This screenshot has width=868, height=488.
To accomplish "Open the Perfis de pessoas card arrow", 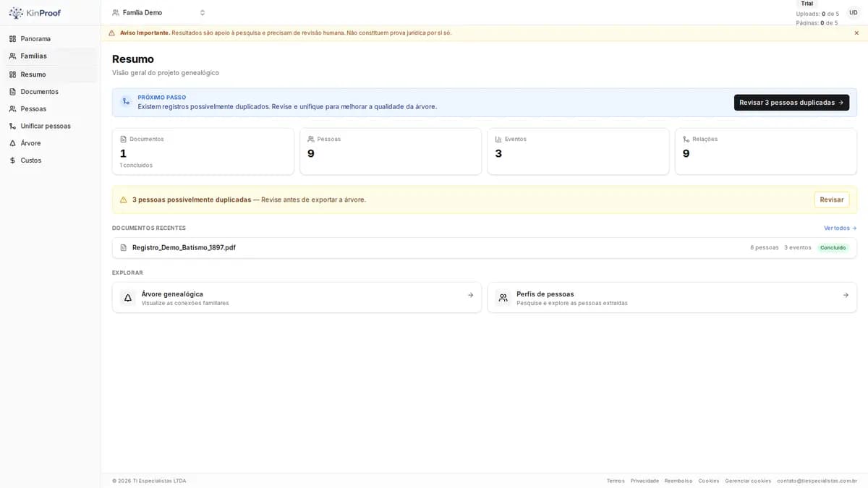I will tap(846, 295).
